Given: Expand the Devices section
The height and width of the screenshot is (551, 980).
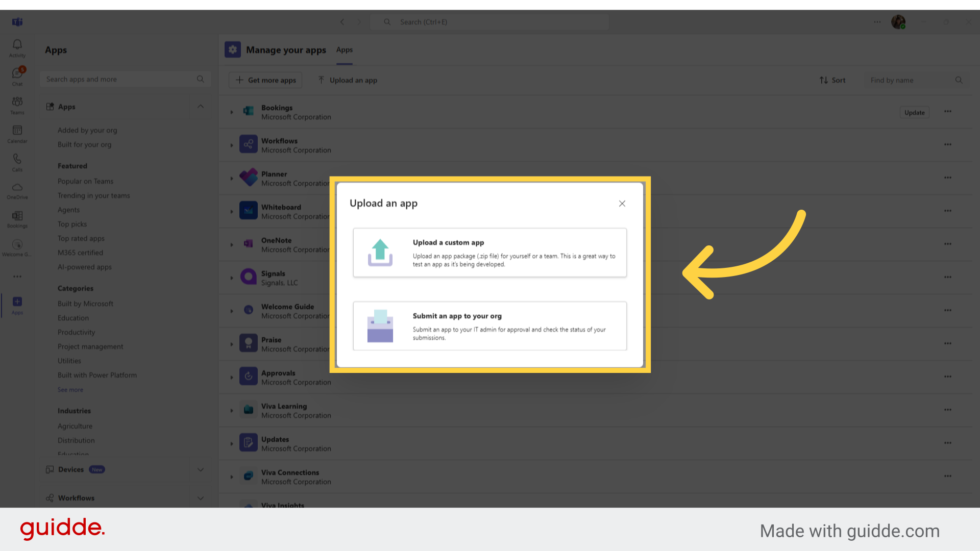Looking at the screenshot, I should coord(201,469).
